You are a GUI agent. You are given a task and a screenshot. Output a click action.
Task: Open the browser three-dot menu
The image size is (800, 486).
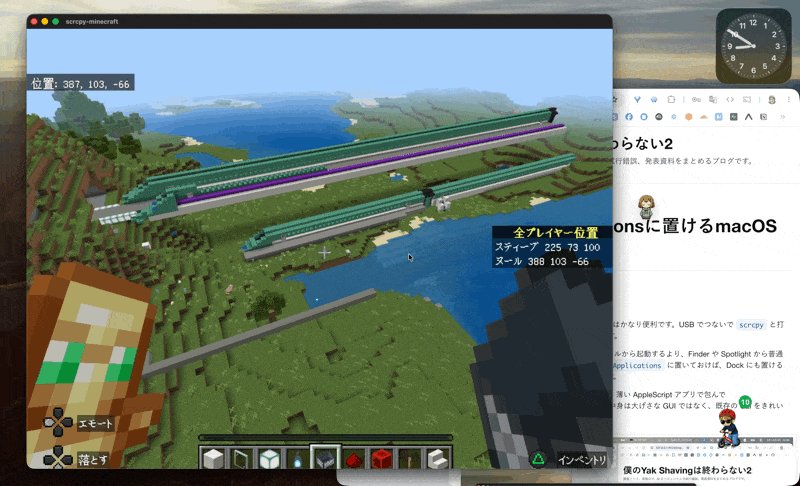coord(789,99)
